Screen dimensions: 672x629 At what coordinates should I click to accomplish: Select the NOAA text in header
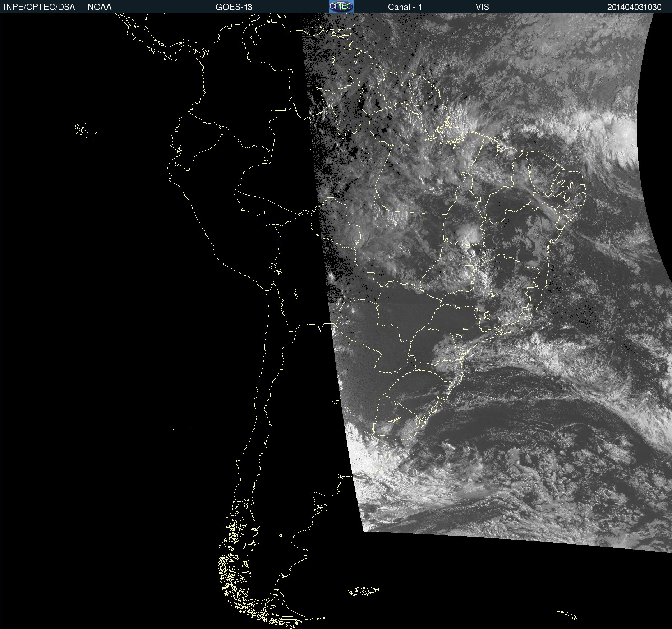pos(100,7)
